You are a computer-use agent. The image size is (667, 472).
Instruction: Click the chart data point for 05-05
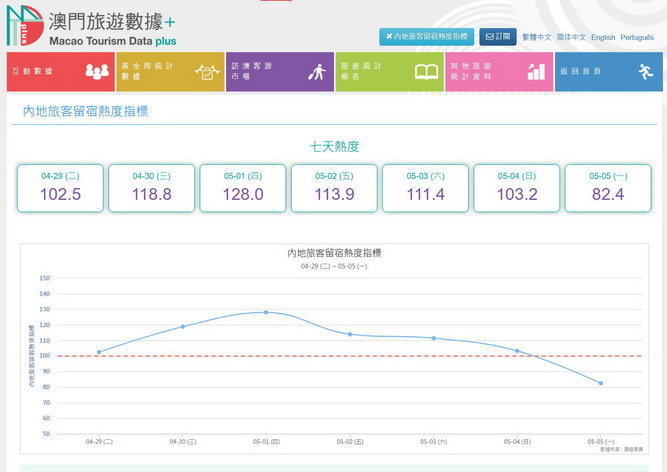coord(601,383)
